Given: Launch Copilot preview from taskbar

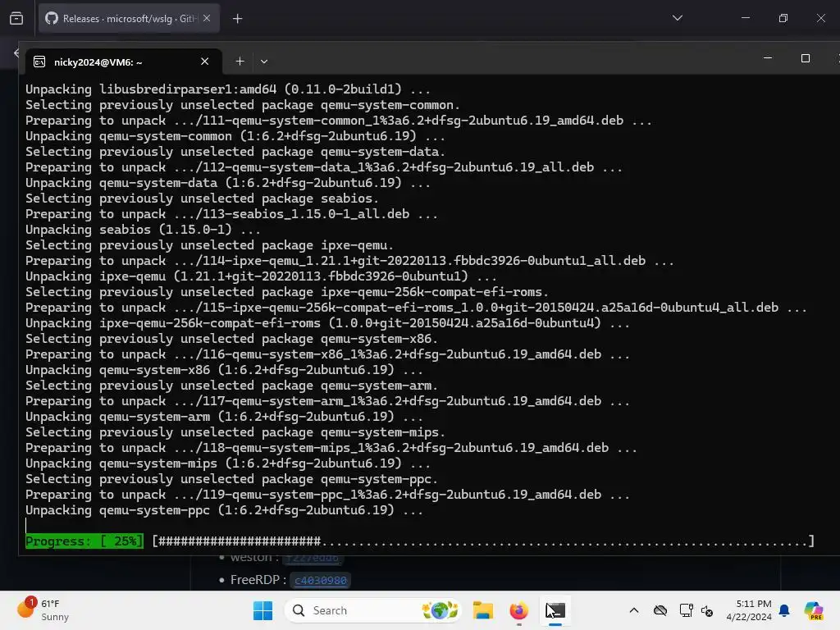Looking at the screenshot, I should pyautogui.click(x=814, y=610).
